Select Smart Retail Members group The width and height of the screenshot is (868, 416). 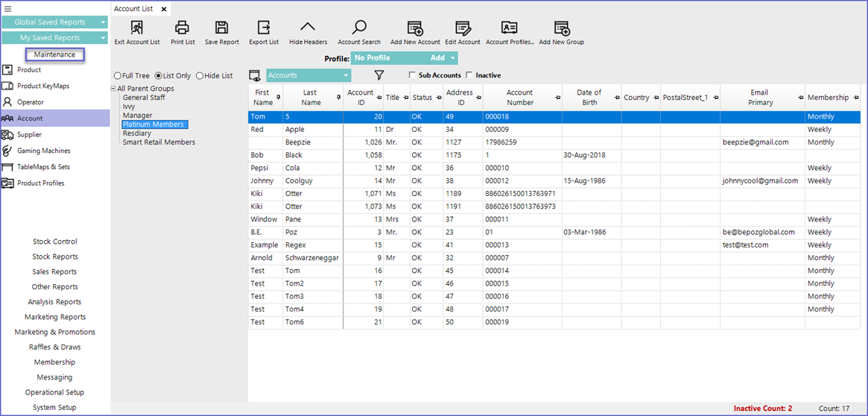tap(159, 142)
